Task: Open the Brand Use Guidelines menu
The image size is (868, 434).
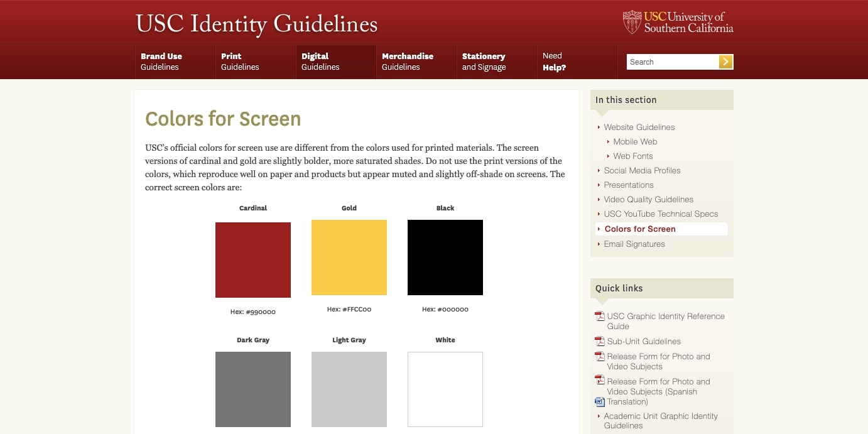Action: point(161,62)
